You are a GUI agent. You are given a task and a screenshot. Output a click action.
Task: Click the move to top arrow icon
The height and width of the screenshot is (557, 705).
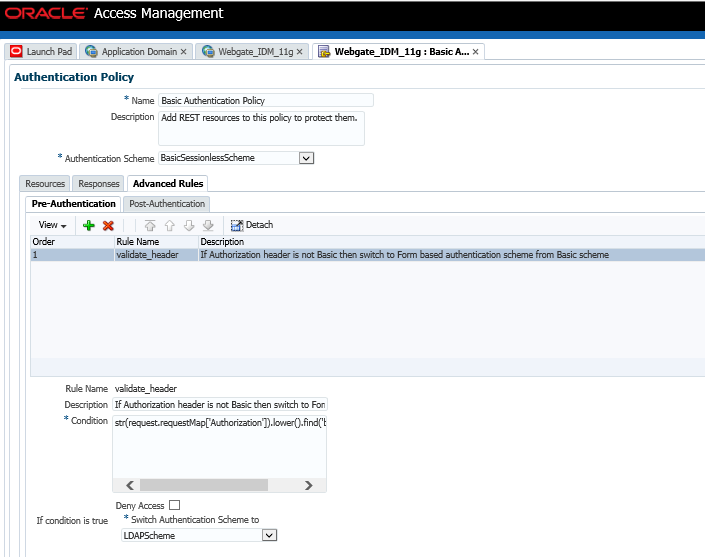tap(150, 225)
